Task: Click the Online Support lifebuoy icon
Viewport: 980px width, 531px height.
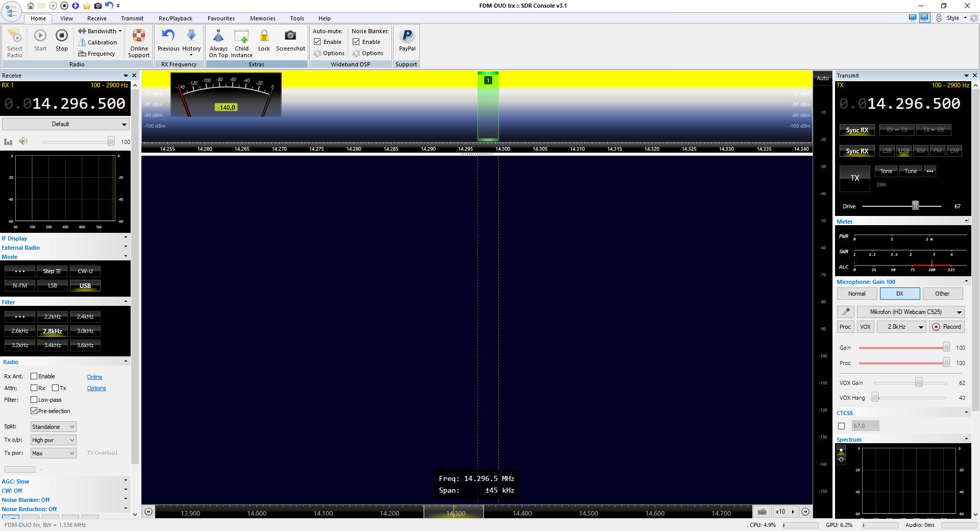Action: tap(139, 36)
